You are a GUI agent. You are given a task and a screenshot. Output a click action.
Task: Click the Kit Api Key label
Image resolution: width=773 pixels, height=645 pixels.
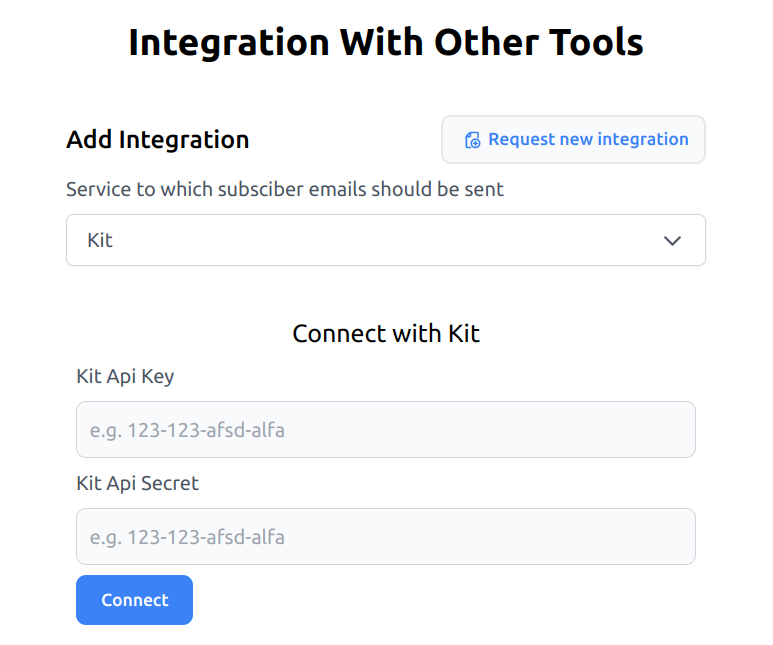coord(125,377)
